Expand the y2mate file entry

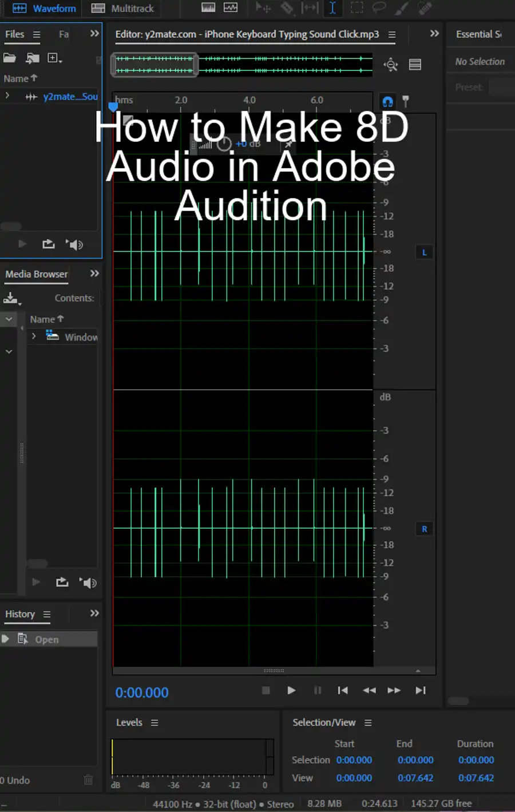coord(7,96)
